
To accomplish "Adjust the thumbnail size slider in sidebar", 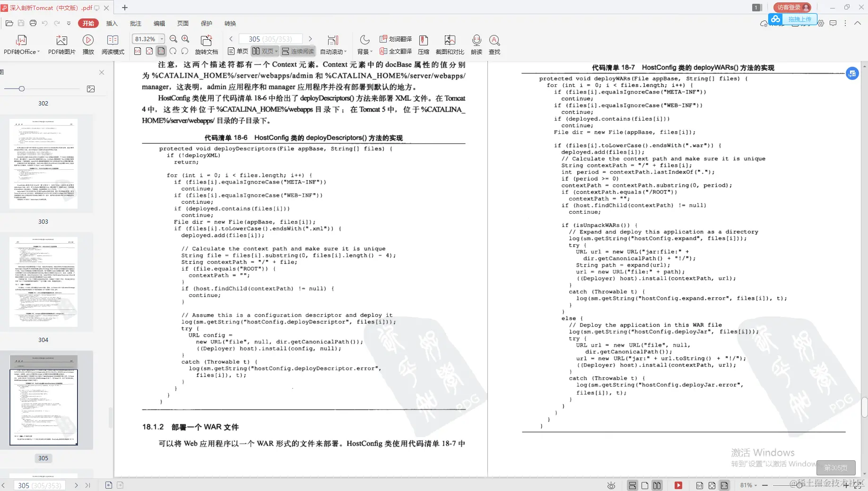I will click(x=21, y=88).
